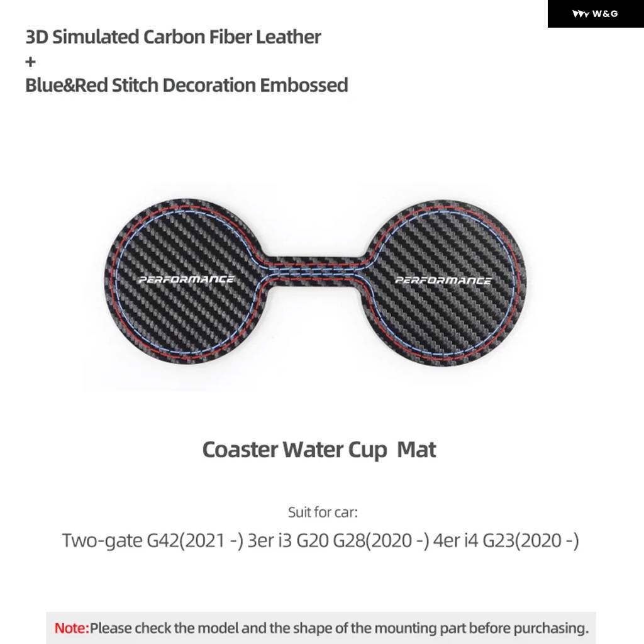Click the Coaster Water Cup Mat title
644x644 pixels.
coord(319,450)
